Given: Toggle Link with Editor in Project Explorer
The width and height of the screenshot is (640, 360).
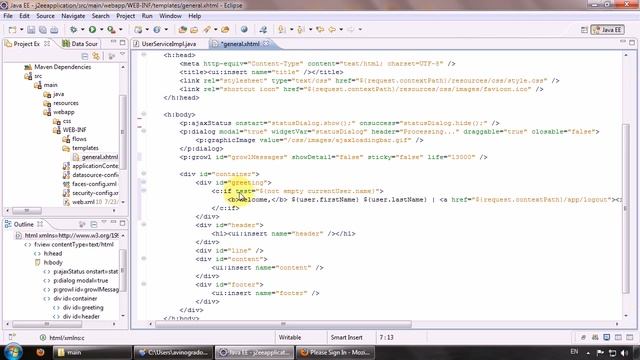Looking at the screenshot, I should pos(96,56).
